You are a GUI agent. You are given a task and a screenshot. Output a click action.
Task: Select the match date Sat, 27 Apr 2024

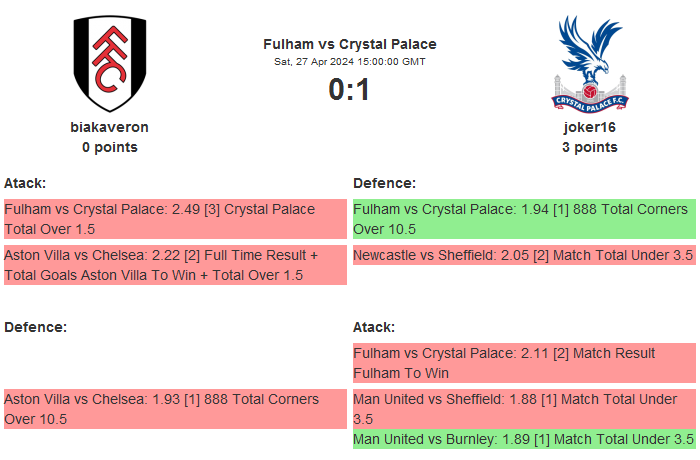click(350, 62)
